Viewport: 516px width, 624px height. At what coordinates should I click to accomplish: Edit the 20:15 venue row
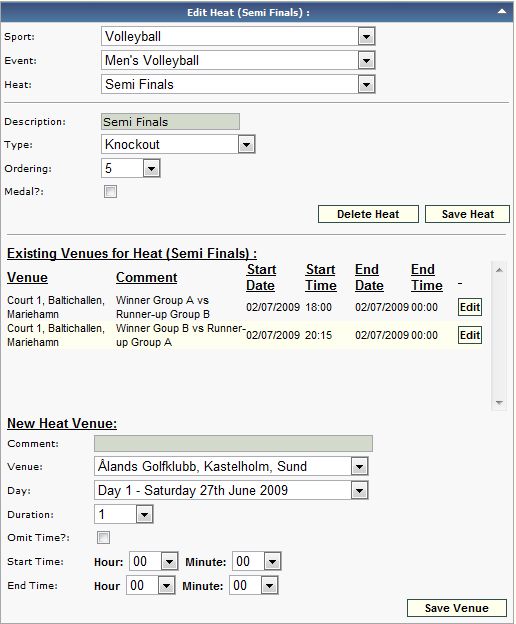pos(470,335)
